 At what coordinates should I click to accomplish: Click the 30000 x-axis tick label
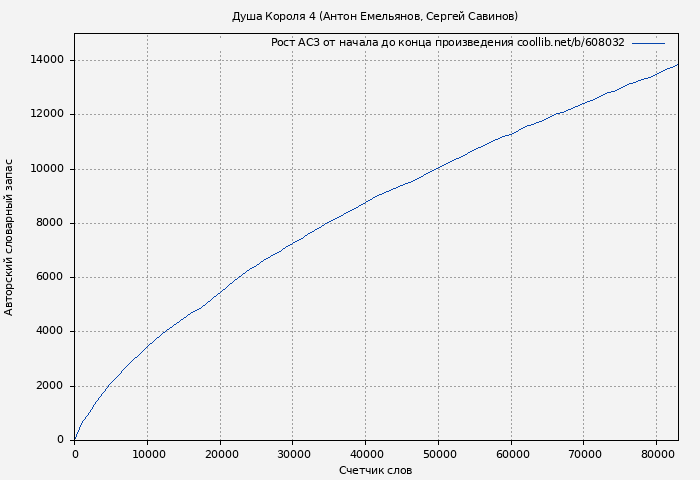293,454
